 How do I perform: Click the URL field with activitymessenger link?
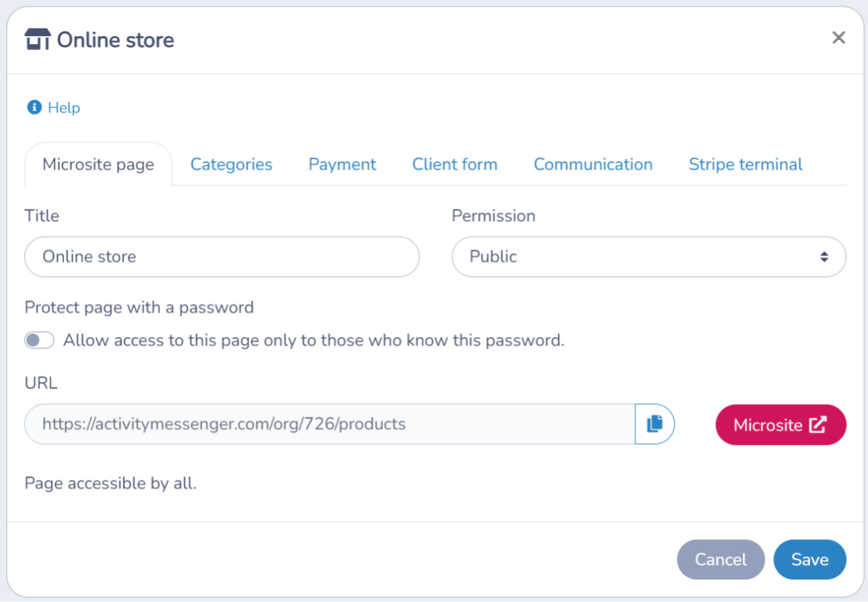(x=330, y=425)
